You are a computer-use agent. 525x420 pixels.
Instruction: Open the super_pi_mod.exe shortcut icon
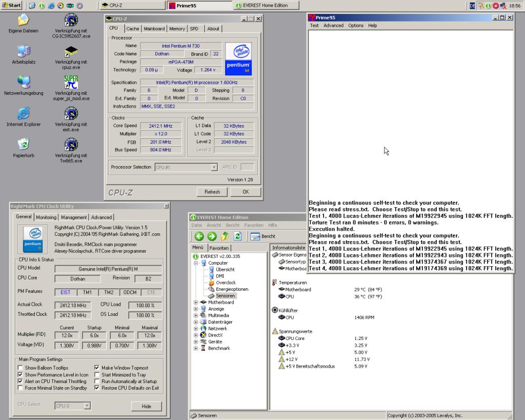(x=71, y=83)
